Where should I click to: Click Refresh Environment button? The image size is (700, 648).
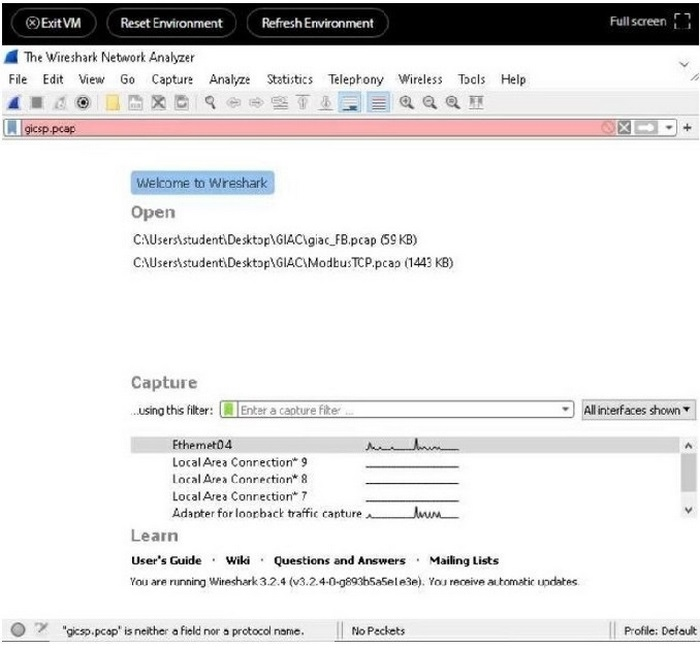(317, 23)
